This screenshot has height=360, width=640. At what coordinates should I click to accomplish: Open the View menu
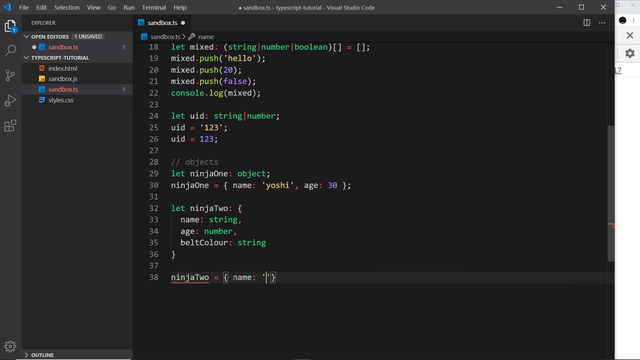93,7
